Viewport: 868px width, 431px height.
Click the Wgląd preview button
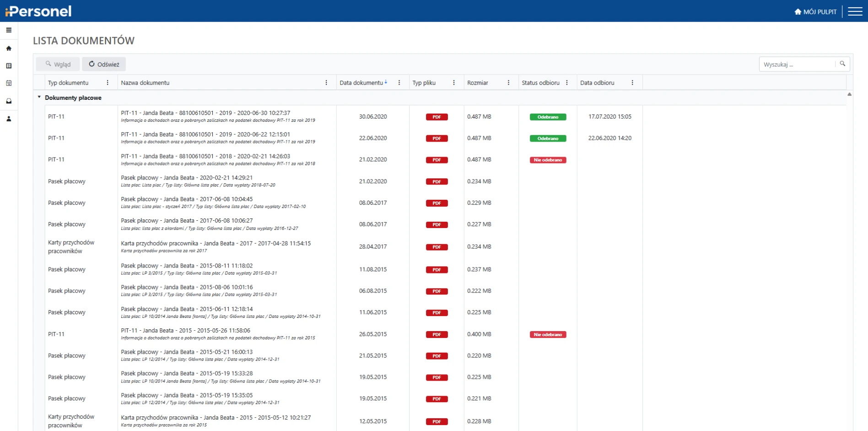click(58, 64)
